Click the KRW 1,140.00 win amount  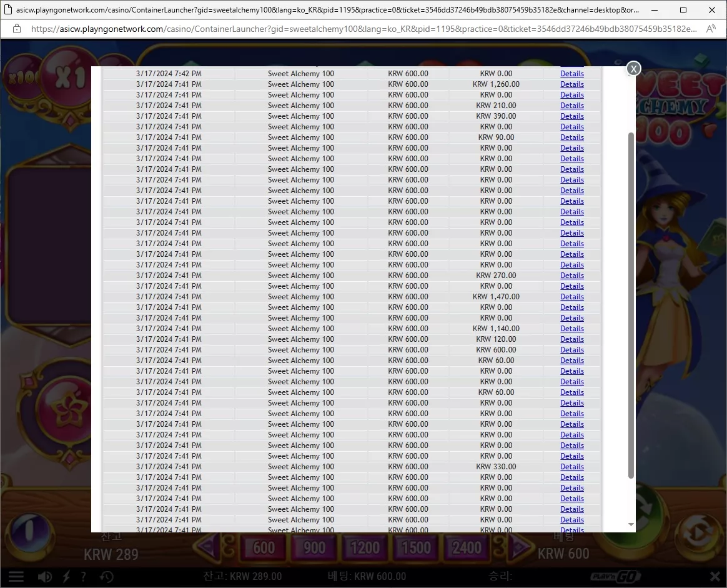(x=496, y=329)
